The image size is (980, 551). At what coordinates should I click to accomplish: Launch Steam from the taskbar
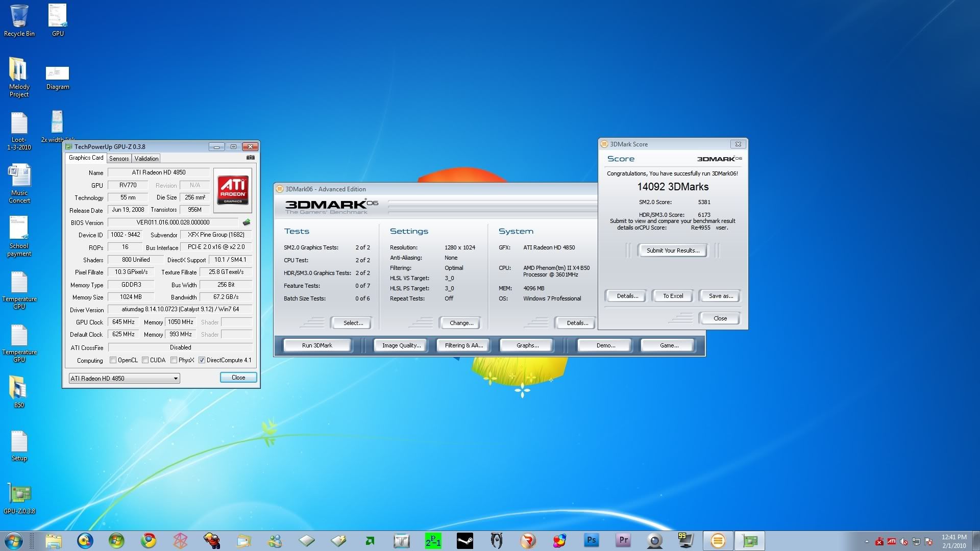pos(464,541)
